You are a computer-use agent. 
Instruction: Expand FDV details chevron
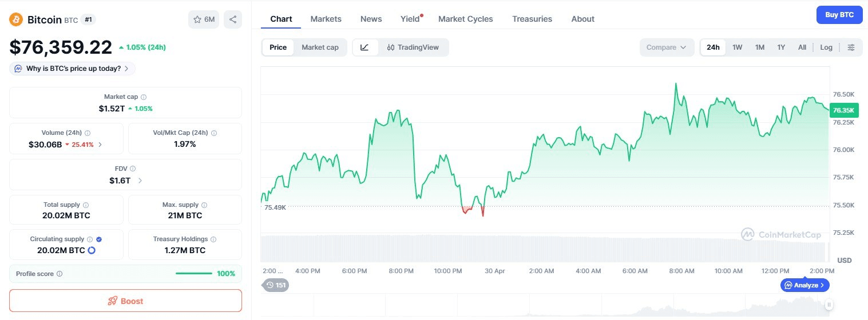(140, 181)
